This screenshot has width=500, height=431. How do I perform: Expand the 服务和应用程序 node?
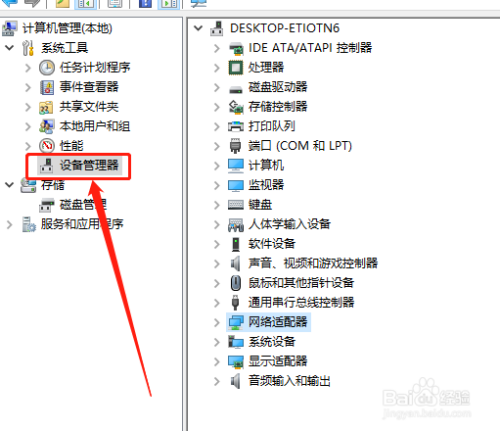tap(9, 224)
